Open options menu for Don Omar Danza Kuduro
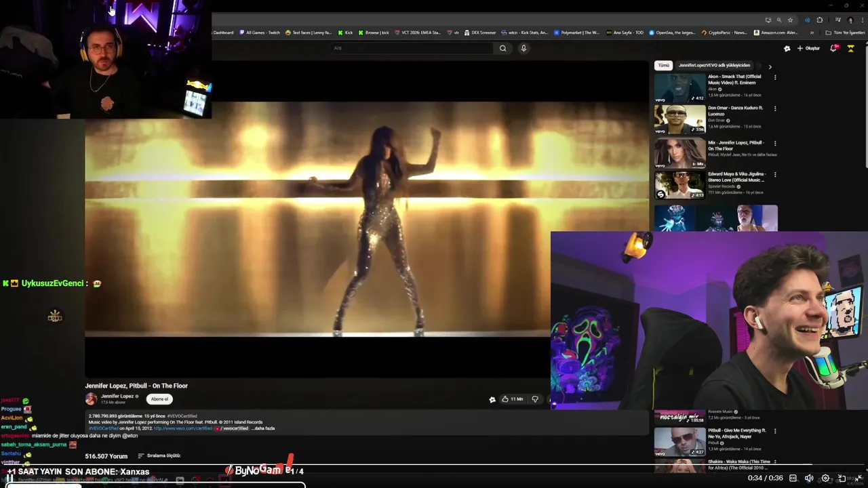The image size is (868, 488). (x=775, y=108)
